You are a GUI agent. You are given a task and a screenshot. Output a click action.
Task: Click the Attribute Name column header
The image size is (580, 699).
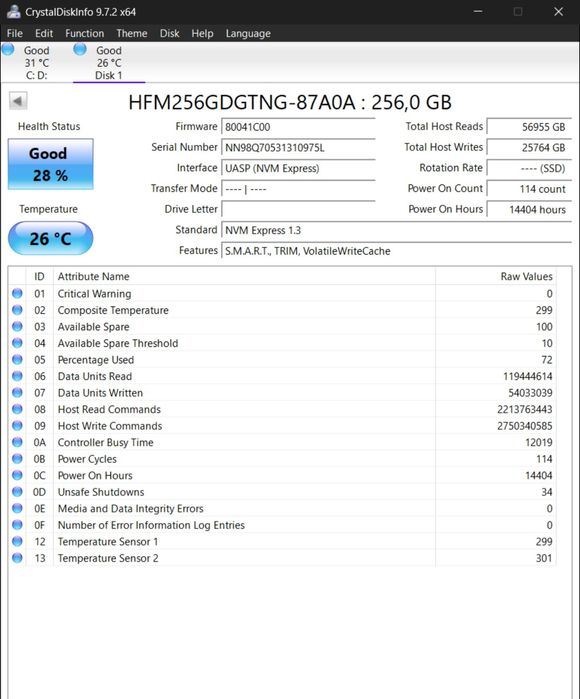[x=244, y=276]
